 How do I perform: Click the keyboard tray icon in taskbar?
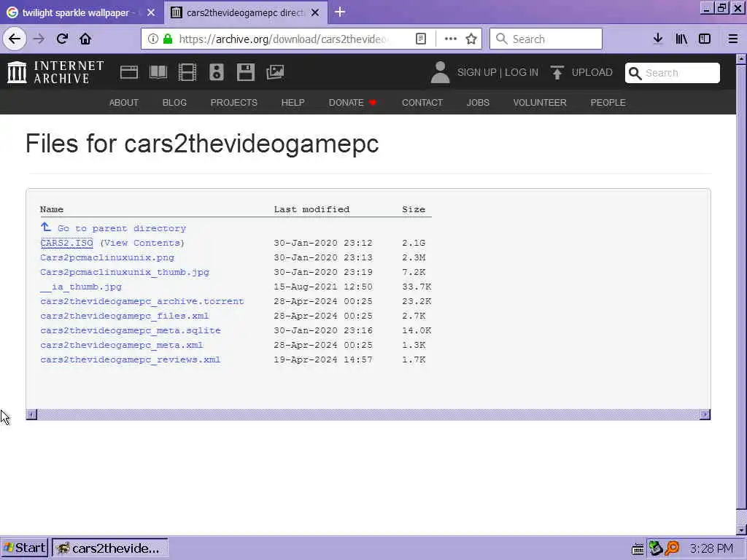638,549
